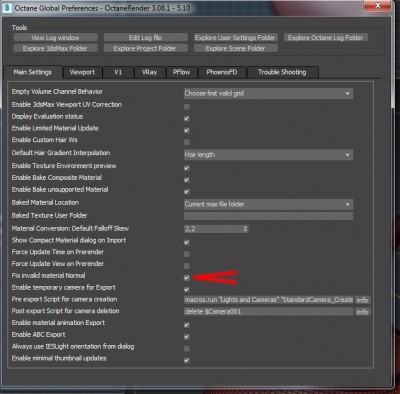Image resolution: width=400 pixels, height=394 pixels.
Task: Click the Edit Log file button
Action: point(145,38)
